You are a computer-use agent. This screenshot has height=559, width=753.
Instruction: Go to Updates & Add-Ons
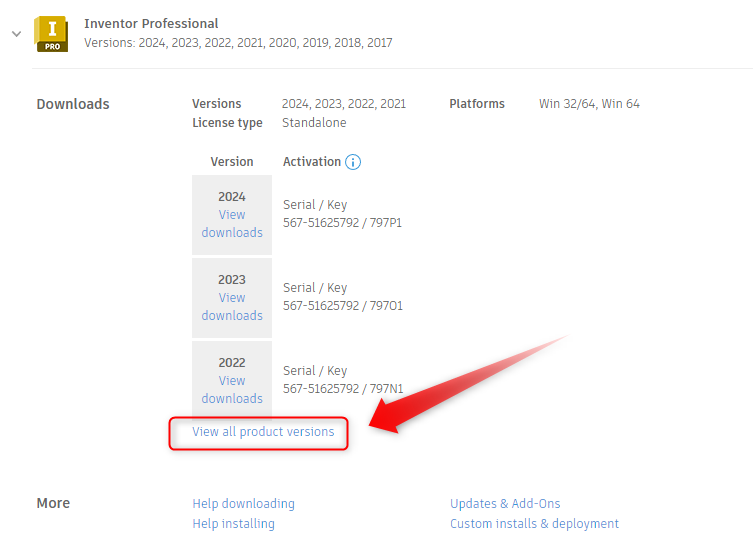click(x=505, y=504)
